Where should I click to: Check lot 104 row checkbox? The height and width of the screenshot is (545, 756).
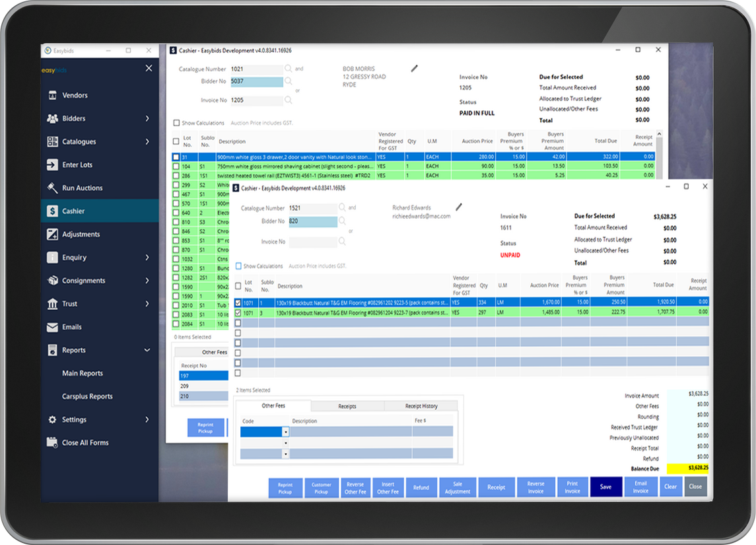click(176, 166)
